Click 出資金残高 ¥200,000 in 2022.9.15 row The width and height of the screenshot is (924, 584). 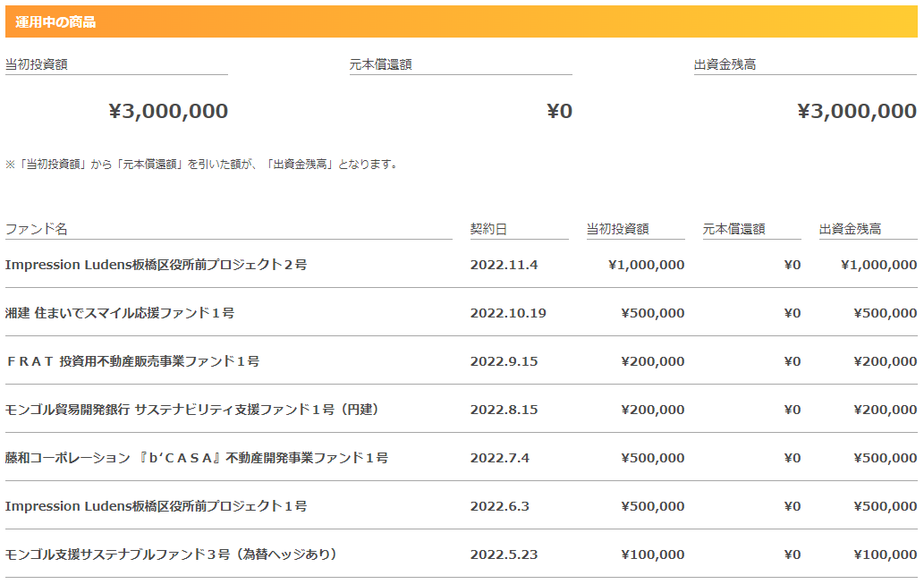pyautogui.click(x=886, y=361)
